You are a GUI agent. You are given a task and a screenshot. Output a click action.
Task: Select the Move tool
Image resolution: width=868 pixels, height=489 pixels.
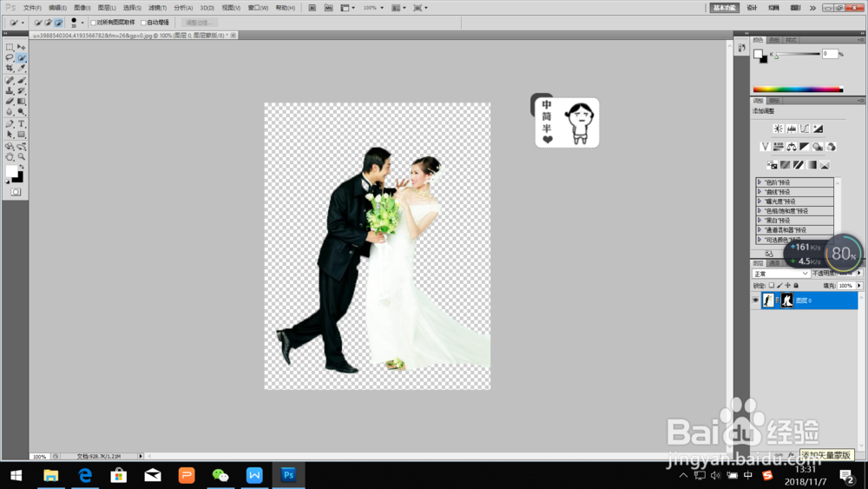[21, 47]
